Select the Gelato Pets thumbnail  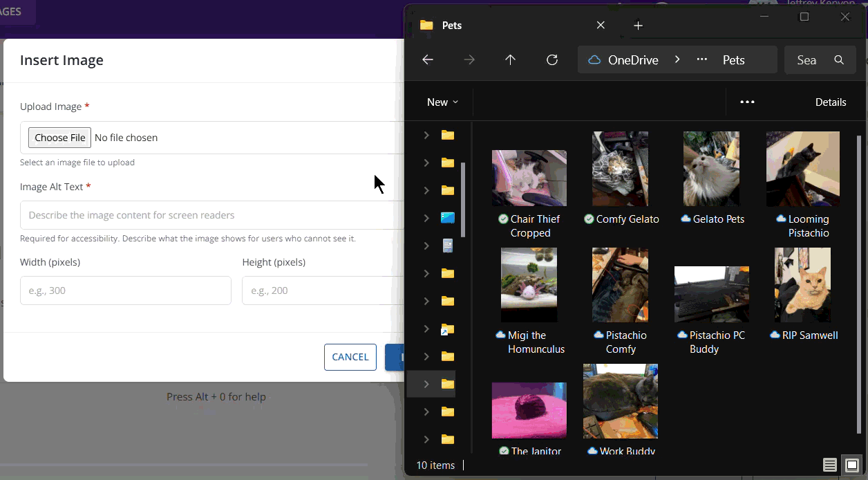(x=711, y=169)
